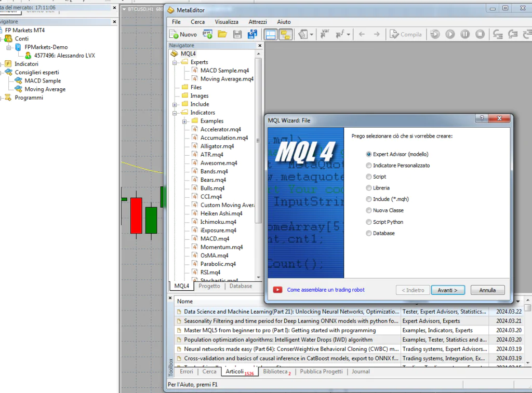Collapse the Indicators folder
532x393 pixels.
[x=175, y=113]
